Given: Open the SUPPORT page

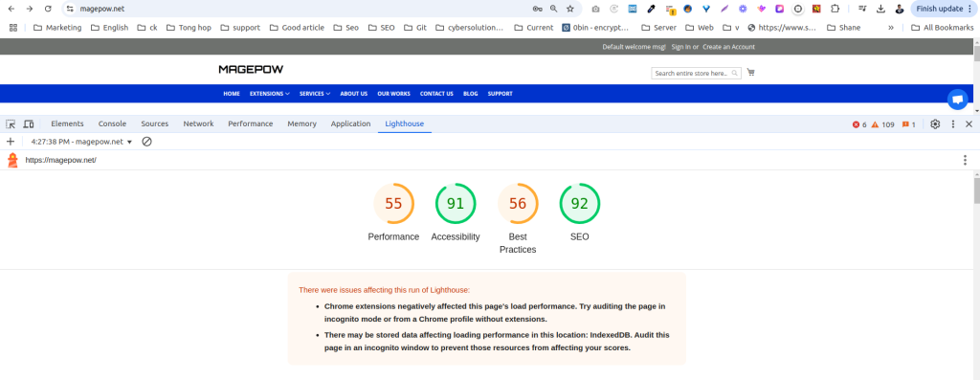Looking at the screenshot, I should [x=500, y=94].
